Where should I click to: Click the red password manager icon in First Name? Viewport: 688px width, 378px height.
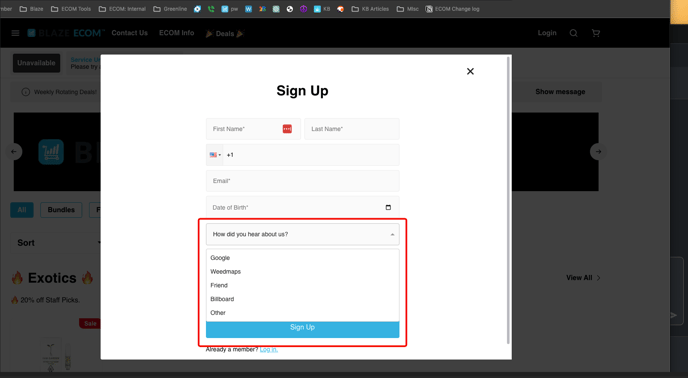pos(287,129)
